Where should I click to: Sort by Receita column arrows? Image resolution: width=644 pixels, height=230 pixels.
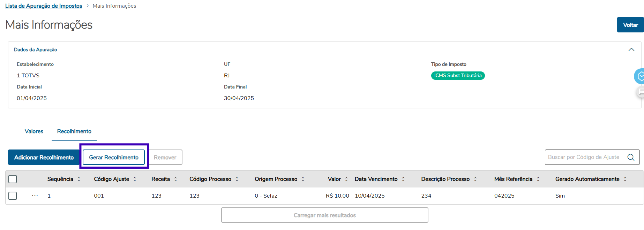point(175,179)
